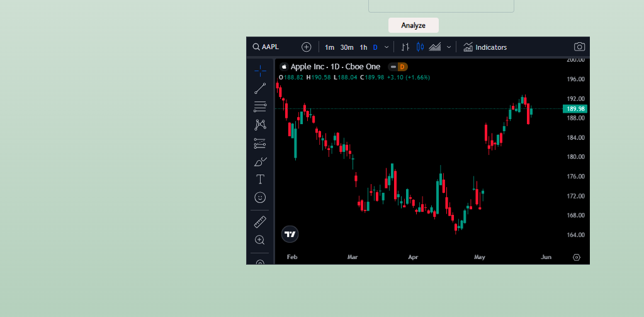The image size is (644, 317).
Task: Click the 172.00 price axis label
Action: coord(576,196)
